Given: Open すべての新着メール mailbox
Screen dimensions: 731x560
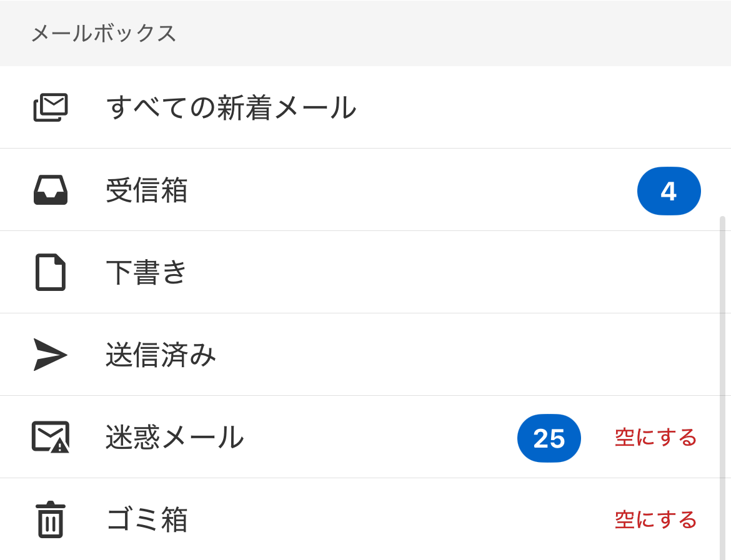Looking at the screenshot, I should [231, 107].
